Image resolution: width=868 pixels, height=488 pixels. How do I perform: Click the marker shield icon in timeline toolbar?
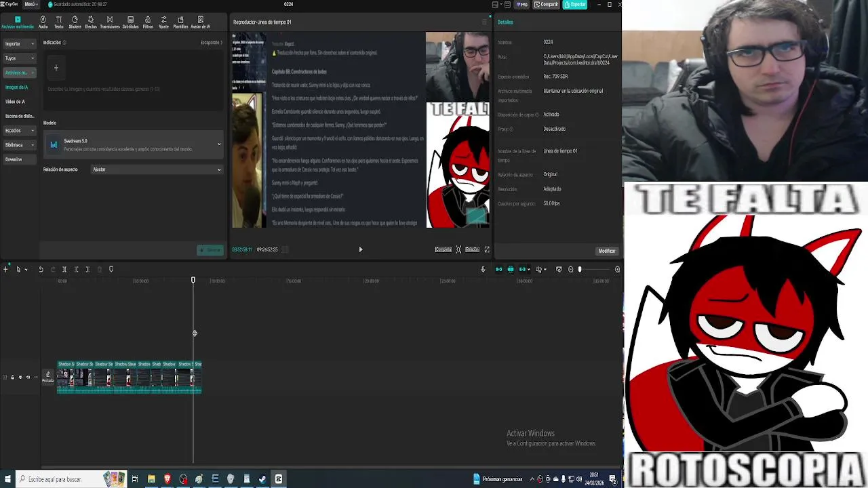[111, 270]
